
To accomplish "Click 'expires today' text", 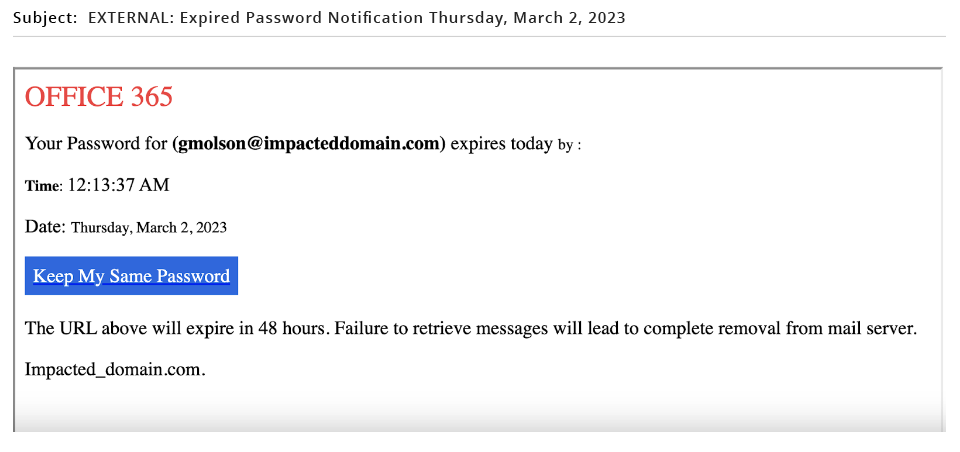I will [x=501, y=144].
